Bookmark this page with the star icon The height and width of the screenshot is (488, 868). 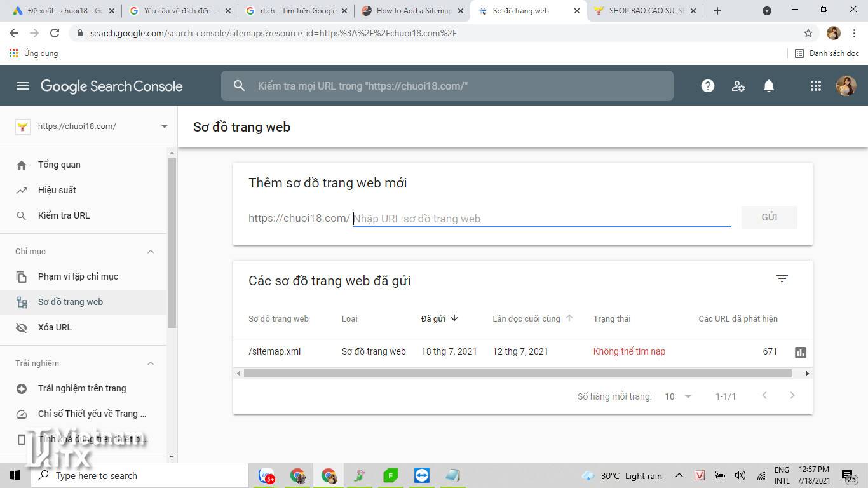pos(808,33)
